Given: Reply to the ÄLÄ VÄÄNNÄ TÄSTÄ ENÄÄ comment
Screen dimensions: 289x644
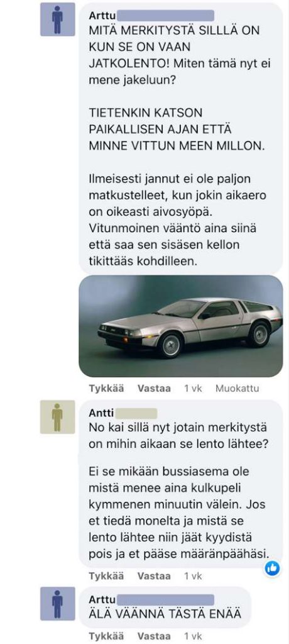Looking at the screenshot, I should (x=154, y=636).
